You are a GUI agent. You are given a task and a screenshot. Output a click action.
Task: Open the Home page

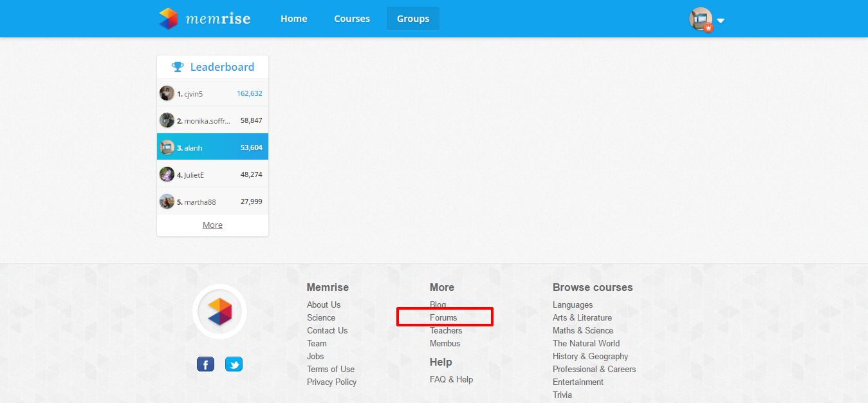tap(293, 19)
